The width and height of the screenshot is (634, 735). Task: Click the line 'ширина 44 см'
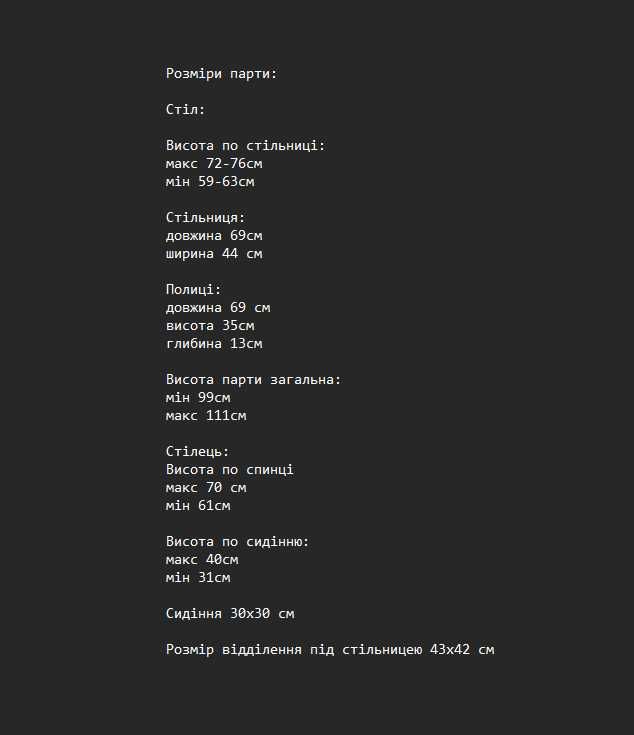pos(214,254)
